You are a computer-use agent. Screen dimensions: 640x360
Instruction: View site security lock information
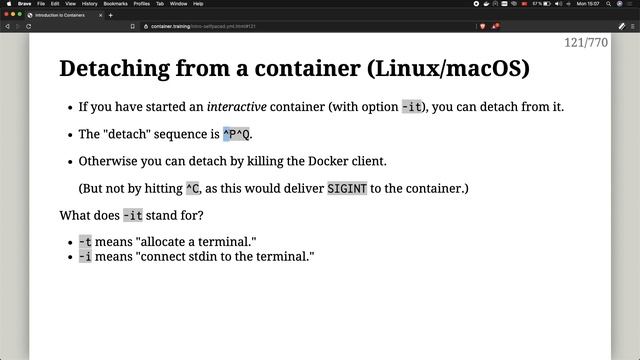[146, 26]
